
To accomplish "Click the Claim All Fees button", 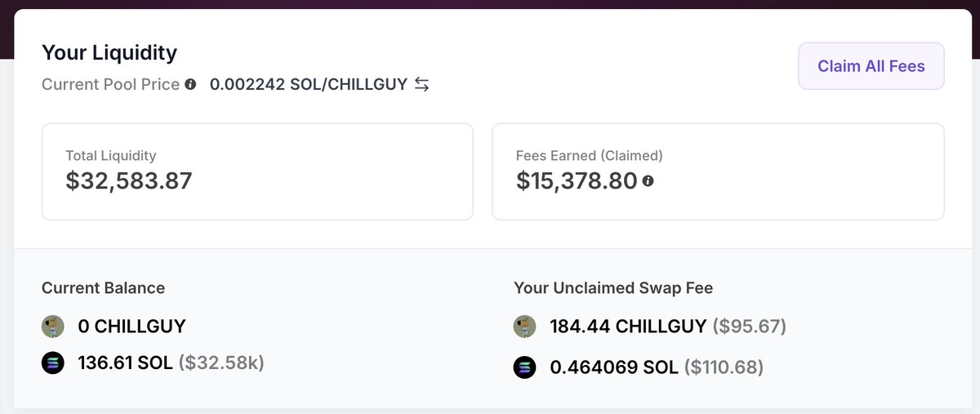I will coord(871,66).
